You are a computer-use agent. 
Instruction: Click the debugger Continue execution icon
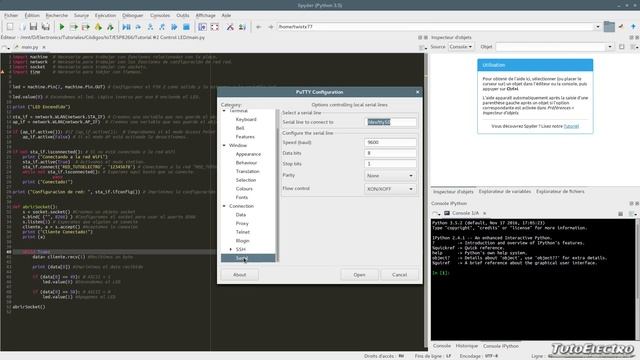174,27
